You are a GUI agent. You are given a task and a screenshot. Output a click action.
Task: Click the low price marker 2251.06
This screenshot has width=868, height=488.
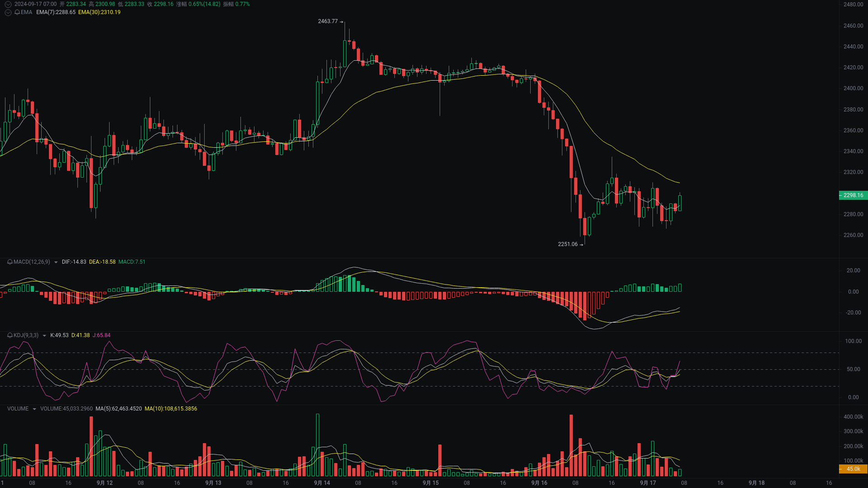coord(568,245)
